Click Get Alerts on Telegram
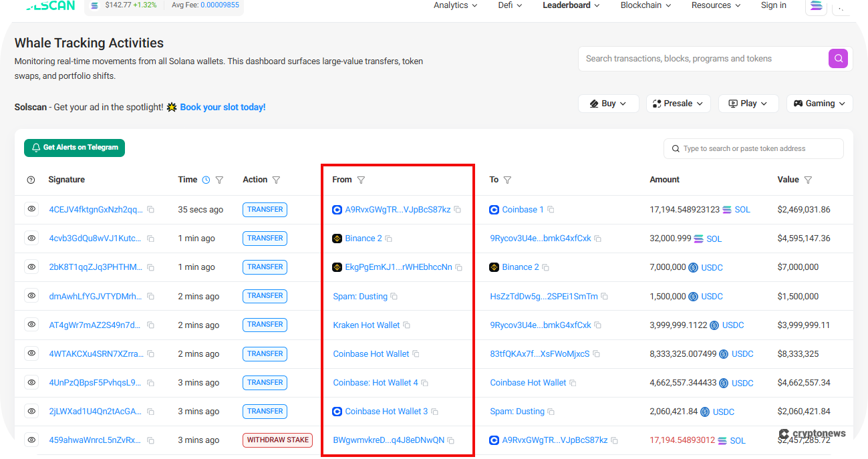The image size is (868, 459). tap(74, 148)
